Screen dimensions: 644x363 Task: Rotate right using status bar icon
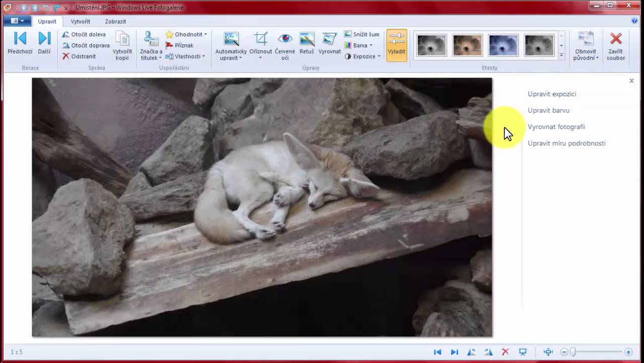[488, 352]
